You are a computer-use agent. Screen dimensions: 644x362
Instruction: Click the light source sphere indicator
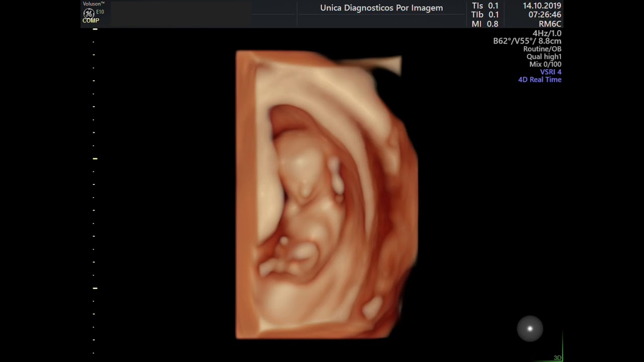tap(530, 329)
